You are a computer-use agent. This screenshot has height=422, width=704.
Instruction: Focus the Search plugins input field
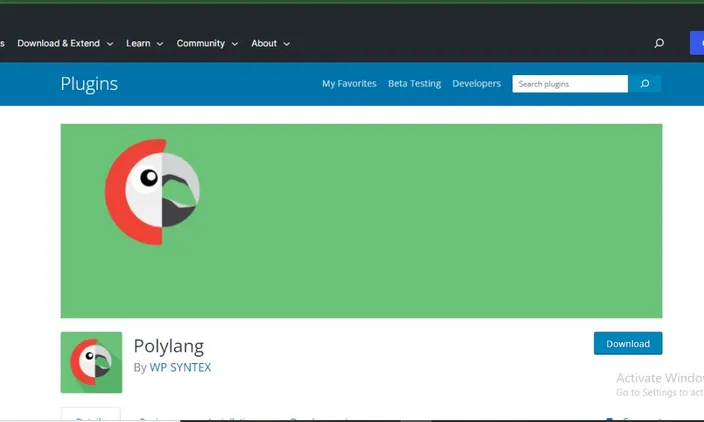coord(570,84)
